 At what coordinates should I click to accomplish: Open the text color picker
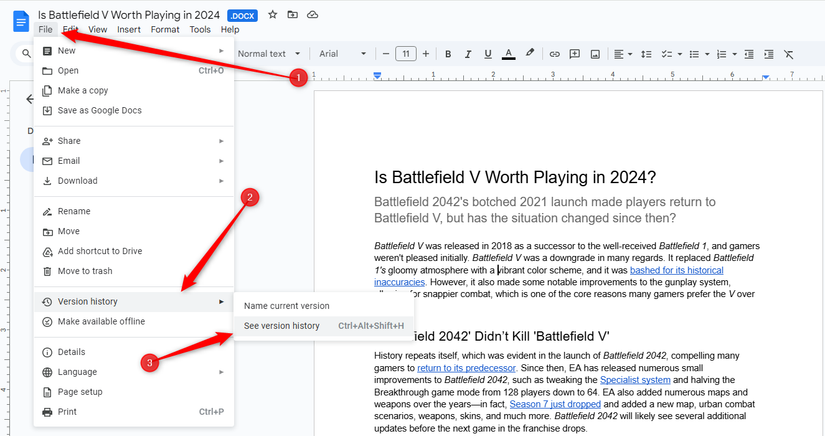point(508,54)
